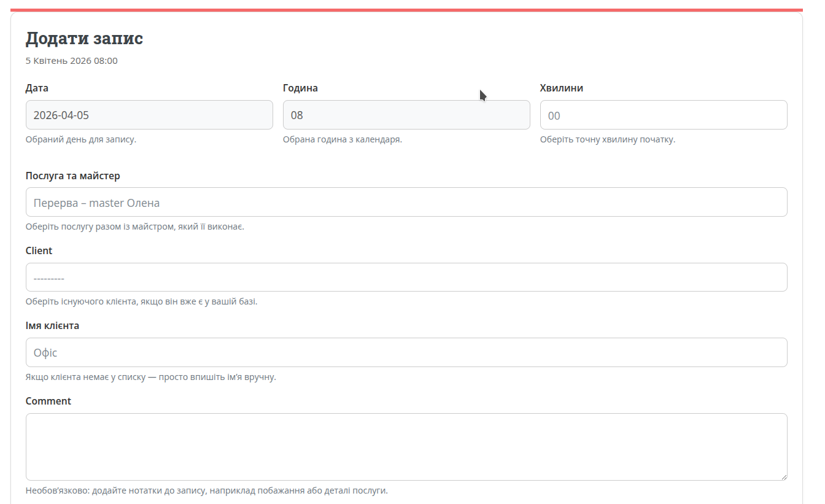Click the Імя клієнта label

(x=52, y=325)
